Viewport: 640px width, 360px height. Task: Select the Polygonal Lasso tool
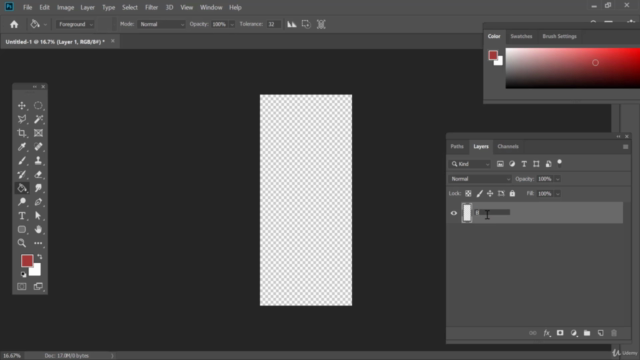(22, 119)
